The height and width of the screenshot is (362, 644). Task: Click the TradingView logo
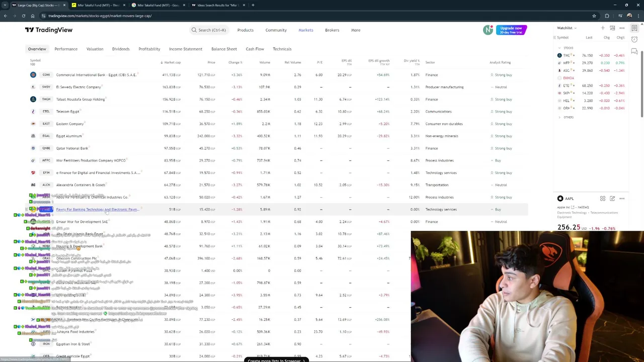pyautogui.click(x=49, y=30)
